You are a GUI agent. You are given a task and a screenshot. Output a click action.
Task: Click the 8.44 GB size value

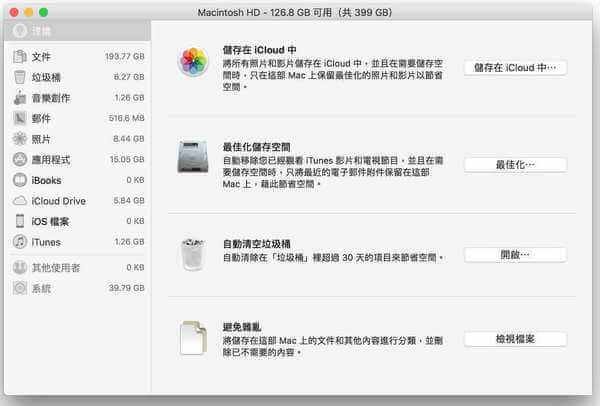(129, 139)
